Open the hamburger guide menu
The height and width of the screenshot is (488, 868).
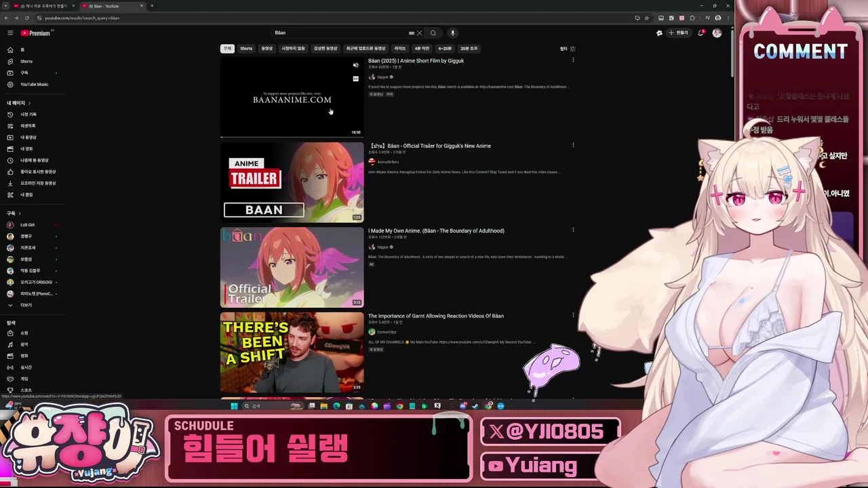click(10, 33)
